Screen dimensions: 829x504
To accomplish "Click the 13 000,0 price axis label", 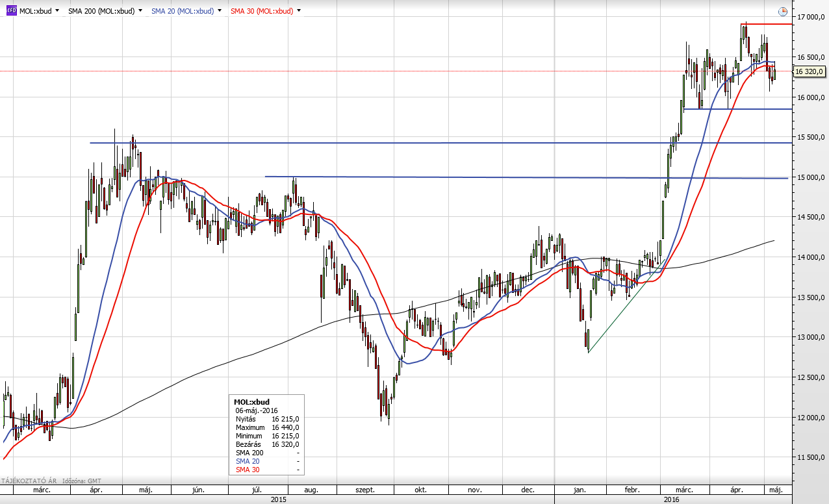I will (x=810, y=338).
